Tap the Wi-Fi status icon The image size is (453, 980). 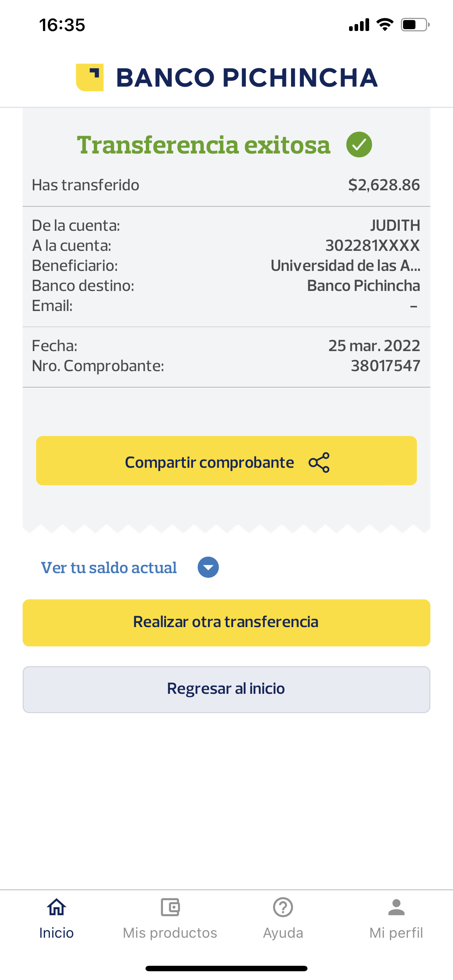[x=384, y=25]
